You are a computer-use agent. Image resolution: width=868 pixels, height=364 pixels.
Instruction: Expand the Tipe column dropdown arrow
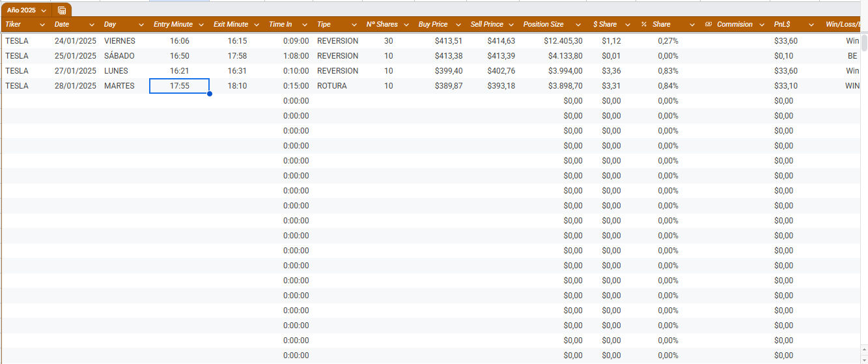click(354, 25)
